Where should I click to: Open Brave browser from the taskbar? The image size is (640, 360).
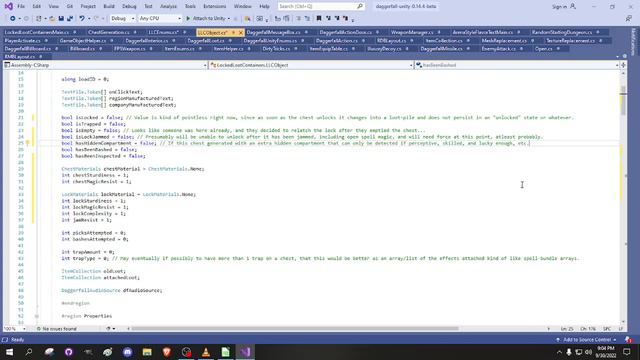pyautogui.click(x=167, y=352)
